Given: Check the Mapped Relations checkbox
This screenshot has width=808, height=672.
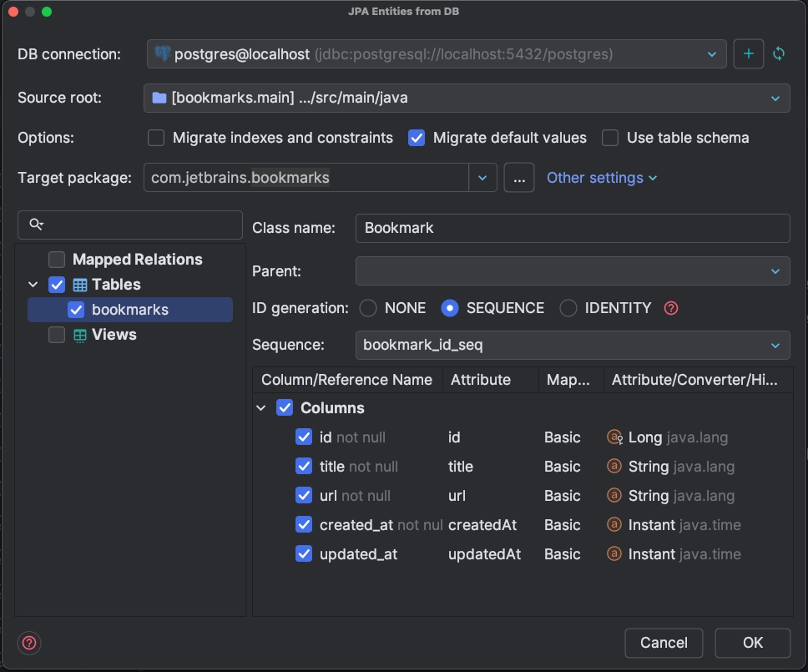Looking at the screenshot, I should 57,260.
